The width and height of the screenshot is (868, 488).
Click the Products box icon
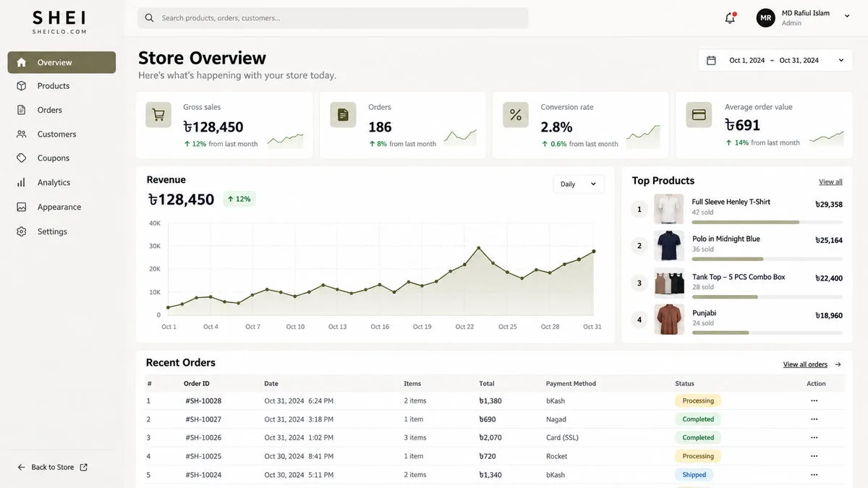click(22, 86)
